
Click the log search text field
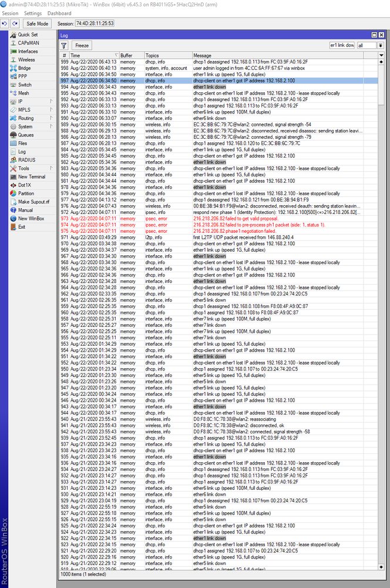click(x=342, y=45)
